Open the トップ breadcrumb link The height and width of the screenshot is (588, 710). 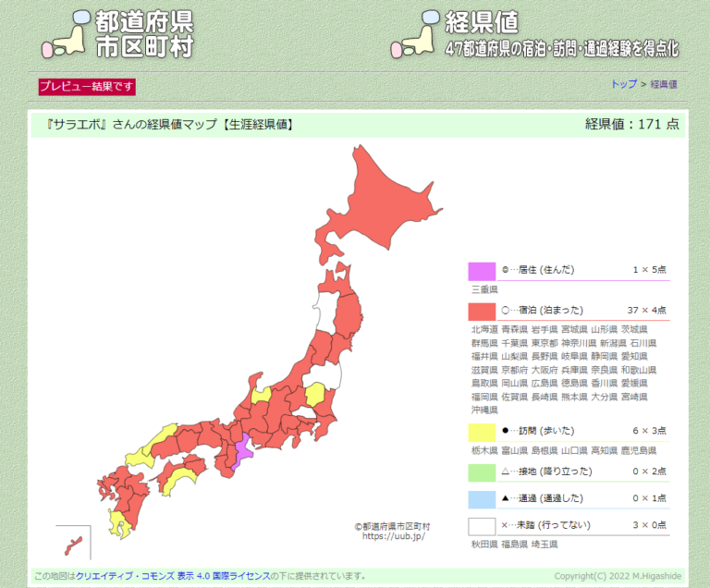[x=624, y=84]
